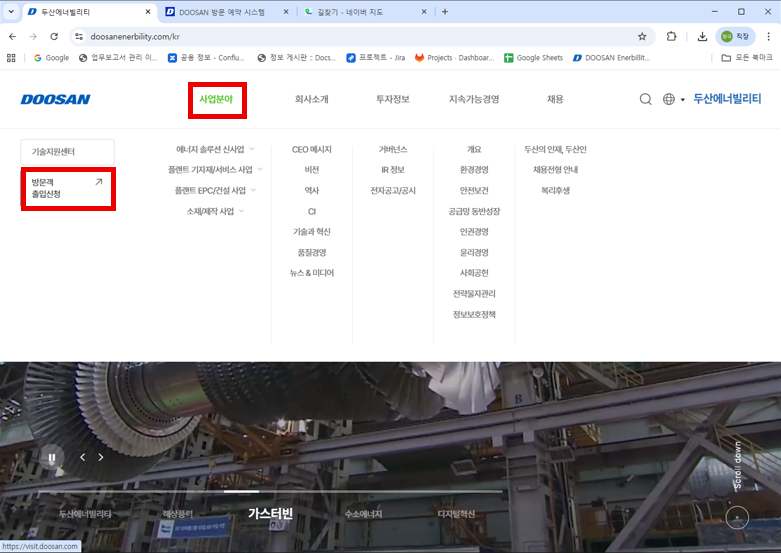Go to the next slide arrow

pyautogui.click(x=100, y=457)
